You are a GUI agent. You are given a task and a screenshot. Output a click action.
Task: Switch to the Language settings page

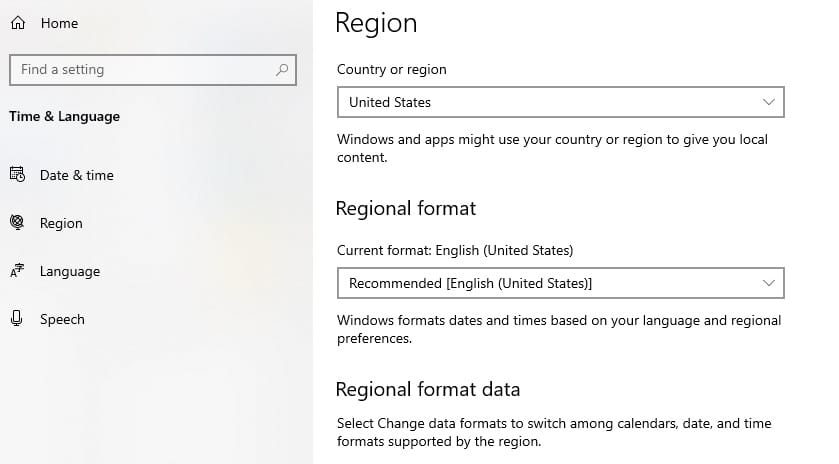pyautogui.click(x=70, y=271)
